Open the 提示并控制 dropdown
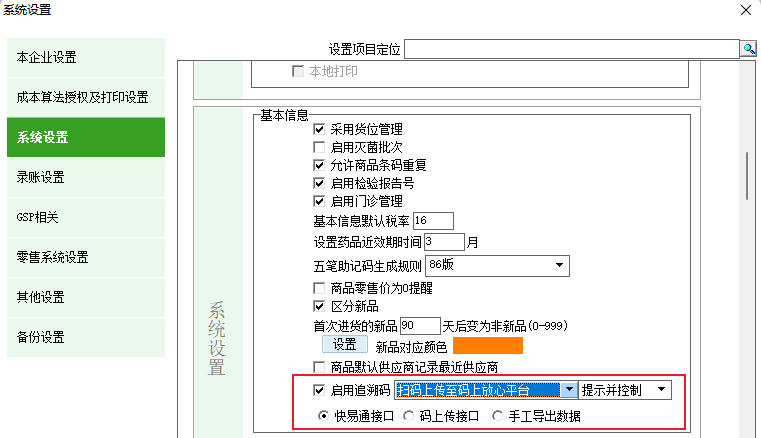The width and height of the screenshot is (761, 438). click(662, 390)
